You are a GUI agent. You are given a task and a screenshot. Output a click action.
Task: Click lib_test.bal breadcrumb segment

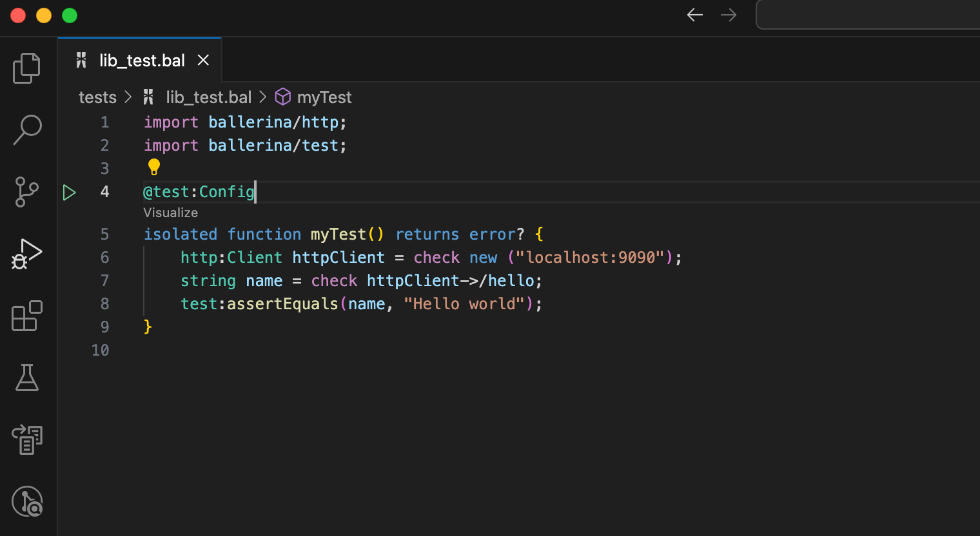209,97
